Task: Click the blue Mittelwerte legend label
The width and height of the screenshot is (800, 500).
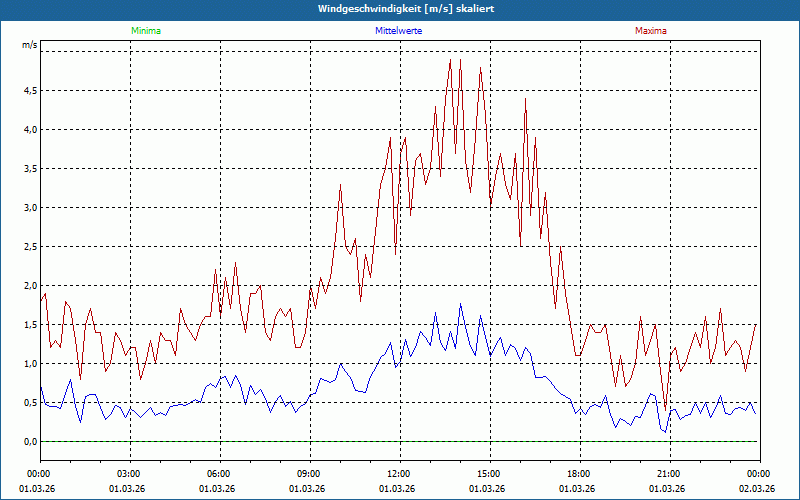Action: point(398,31)
